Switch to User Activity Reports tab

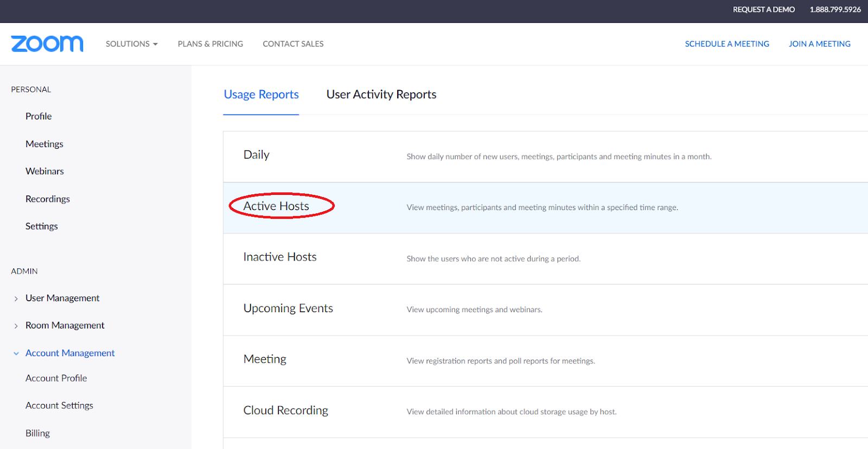pos(381,94)
